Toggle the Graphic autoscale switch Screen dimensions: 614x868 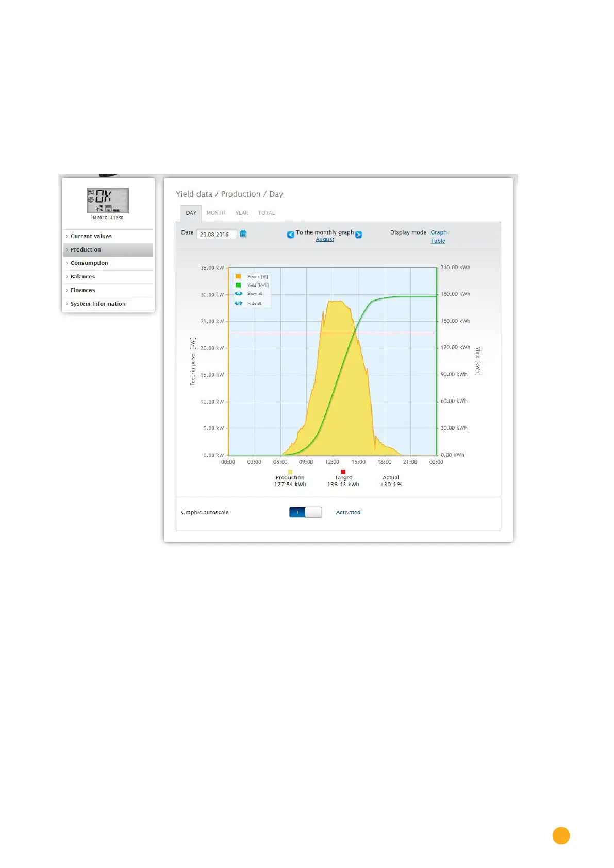(x=305, y=512)
